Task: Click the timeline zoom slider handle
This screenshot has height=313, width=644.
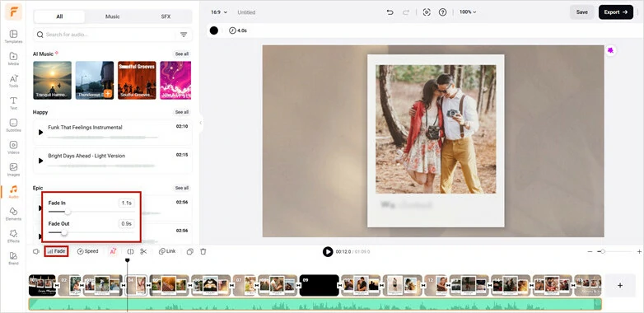Action: [603, 251]
